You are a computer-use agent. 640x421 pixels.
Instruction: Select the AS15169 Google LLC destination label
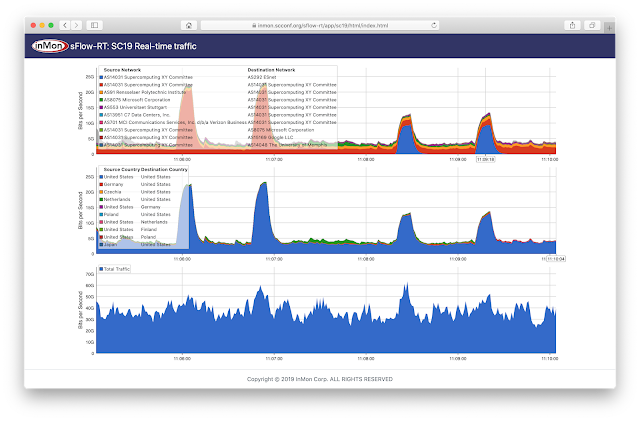tap(270, 137)
